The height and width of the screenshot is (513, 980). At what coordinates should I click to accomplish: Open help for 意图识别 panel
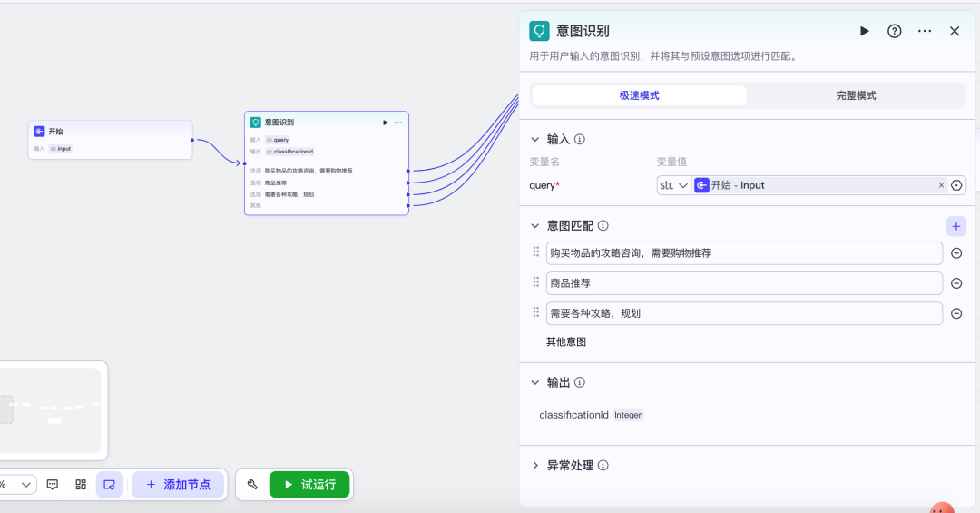[x=895, y=31]
